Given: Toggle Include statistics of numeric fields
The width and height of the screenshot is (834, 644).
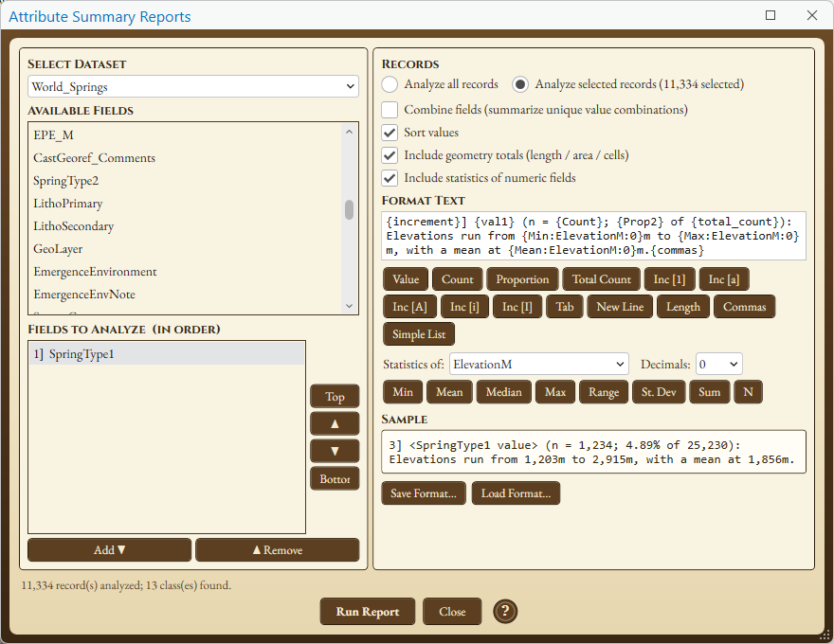Looking at the screenshot, I should pos(390,178).
